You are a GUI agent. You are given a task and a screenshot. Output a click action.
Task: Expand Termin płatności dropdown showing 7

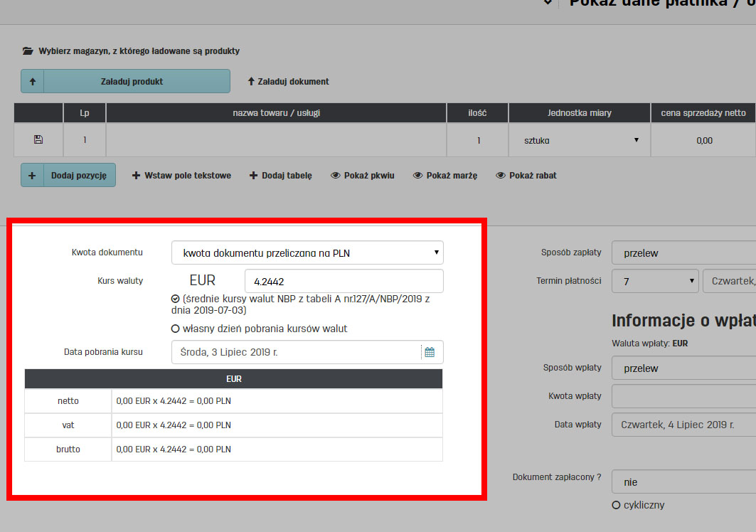[x=654, y=282]
